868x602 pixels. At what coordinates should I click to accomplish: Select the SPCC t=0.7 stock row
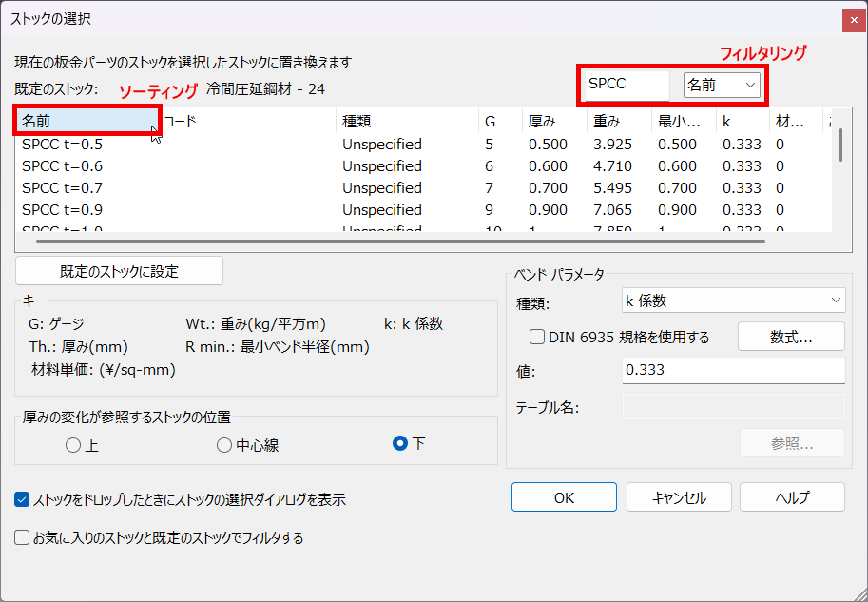pos(63,188)
